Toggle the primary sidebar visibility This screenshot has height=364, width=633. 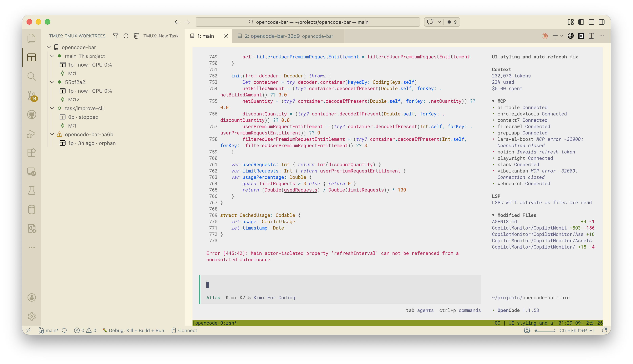(x=581, y=22)
